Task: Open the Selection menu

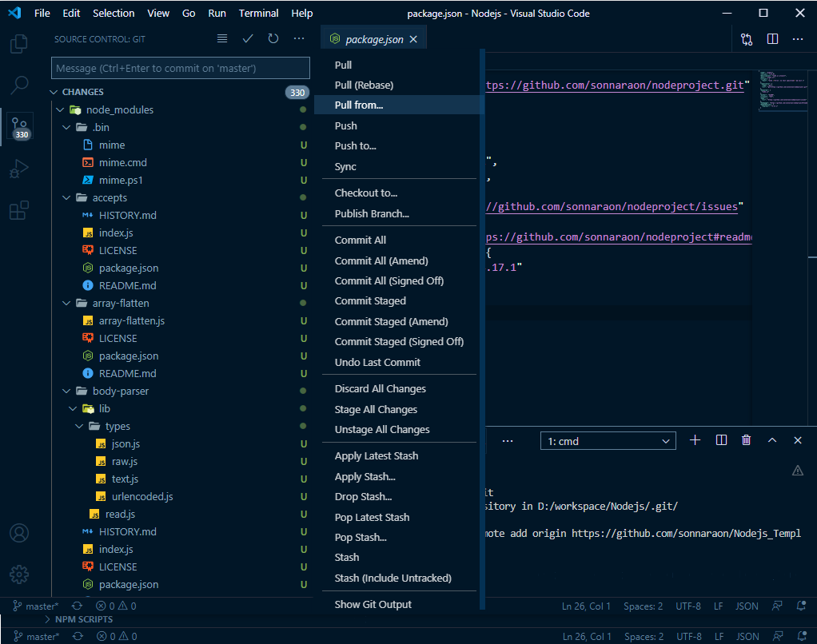Action: (114, 13)
